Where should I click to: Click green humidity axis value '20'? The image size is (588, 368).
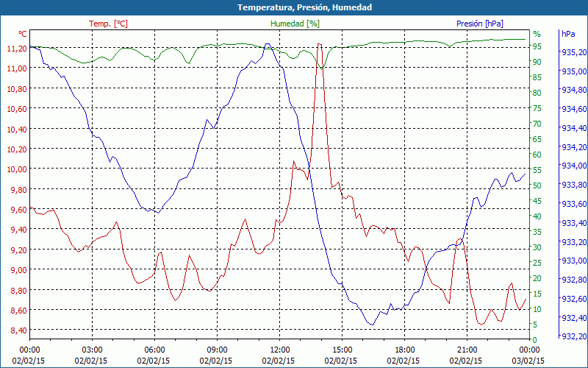tap(537, 278)
